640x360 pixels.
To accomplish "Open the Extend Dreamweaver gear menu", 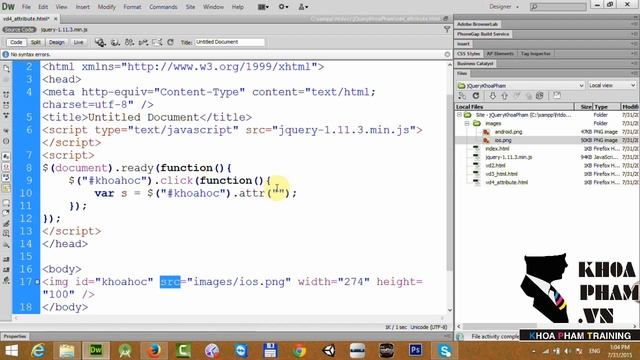I will [283, 7].
